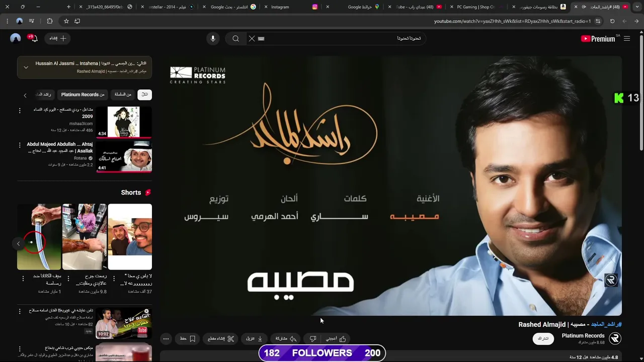The image size is (644, 362).
Task: Click the Shorts section logo icon
Action: point(148,193)
